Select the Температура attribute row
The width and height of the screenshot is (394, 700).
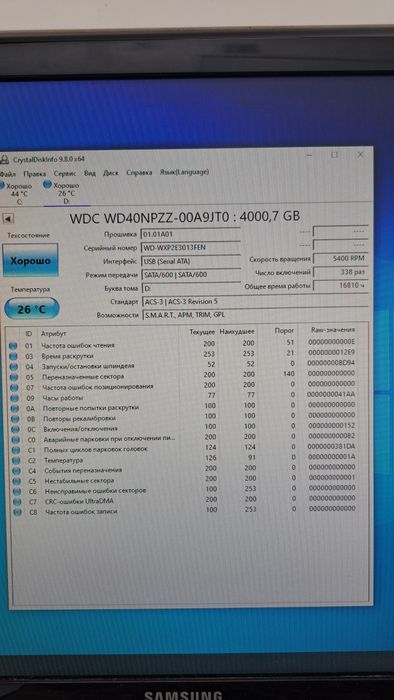pyautogui.click(x=188, y=458)
